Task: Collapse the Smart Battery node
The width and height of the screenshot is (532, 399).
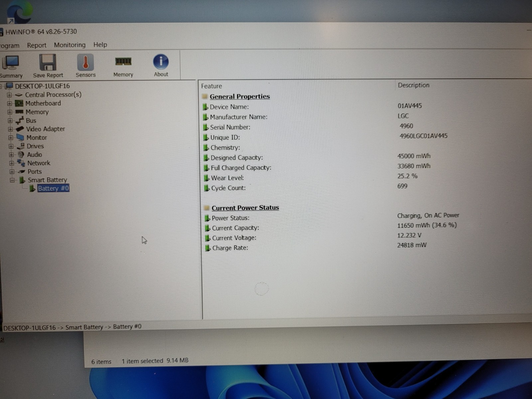Action: [x=12, y=180]
